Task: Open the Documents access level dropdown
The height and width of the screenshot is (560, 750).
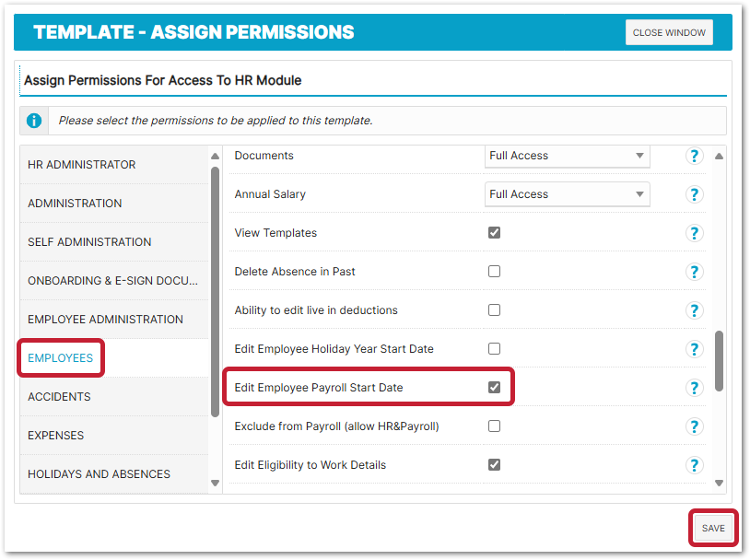Action: point(567,157)
